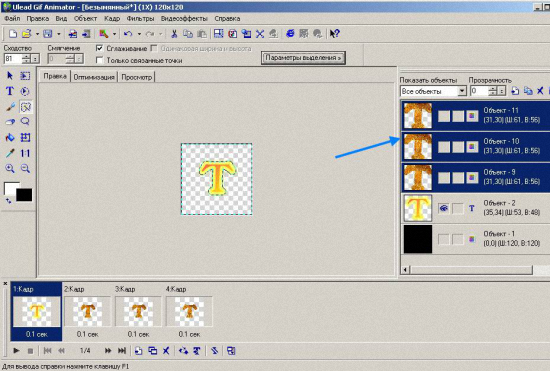Open the Все объекты dropdown

[433, 91]
